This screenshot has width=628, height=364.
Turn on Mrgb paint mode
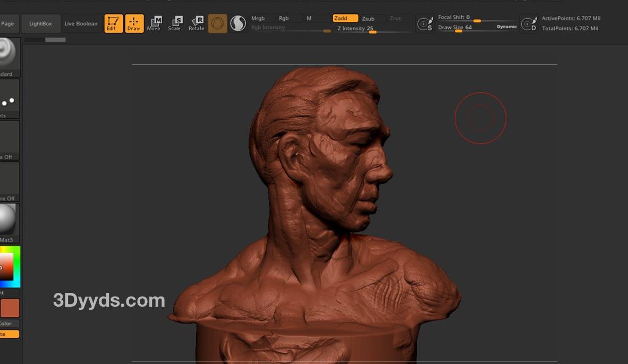pos(262,19)
